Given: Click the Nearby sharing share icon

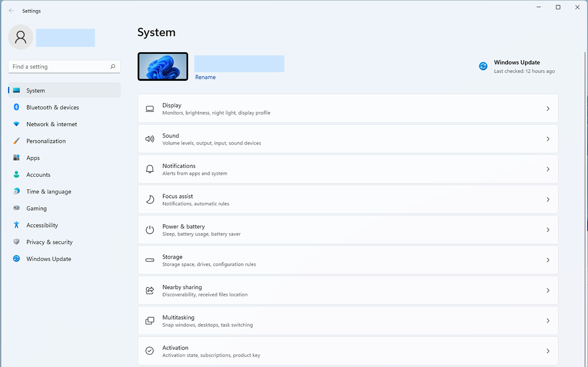Looking at the screenshot, I should point(150,291).
